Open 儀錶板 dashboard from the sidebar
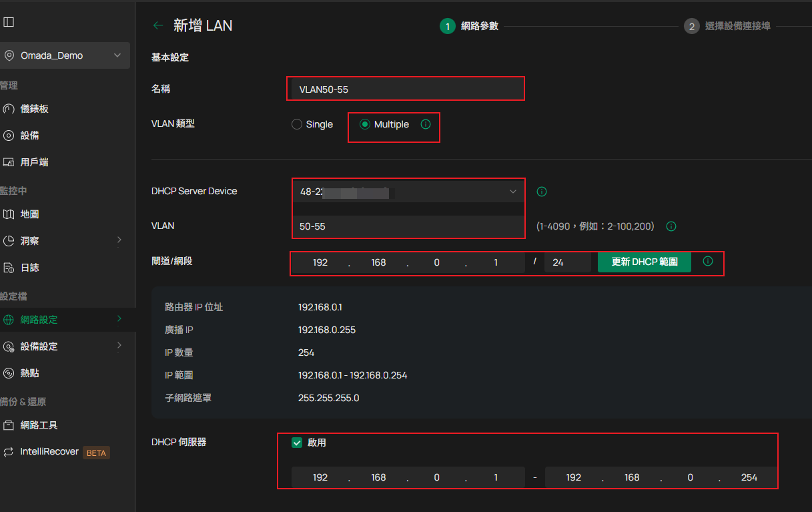 point(34,109)
